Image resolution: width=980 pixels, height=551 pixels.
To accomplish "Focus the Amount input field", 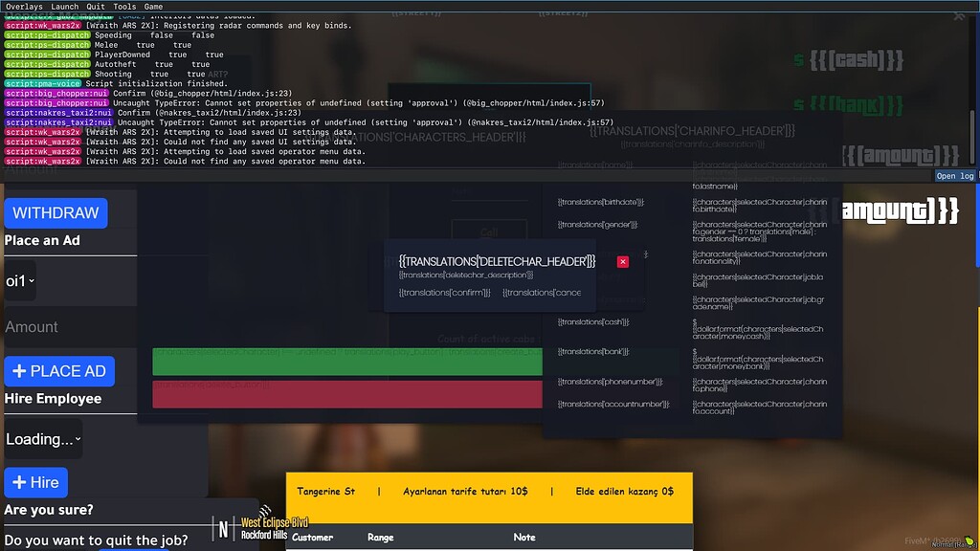I will click(x=70, y=327).
